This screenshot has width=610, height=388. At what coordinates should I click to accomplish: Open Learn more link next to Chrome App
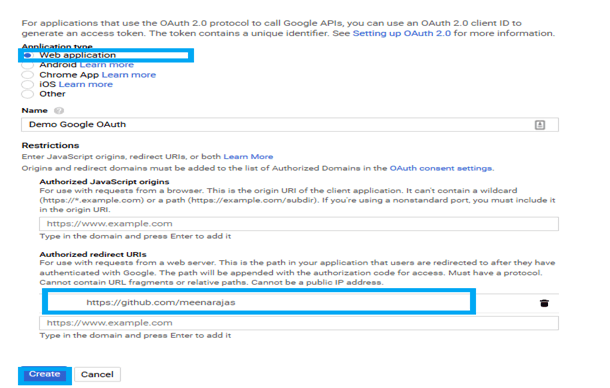[129, 75]
